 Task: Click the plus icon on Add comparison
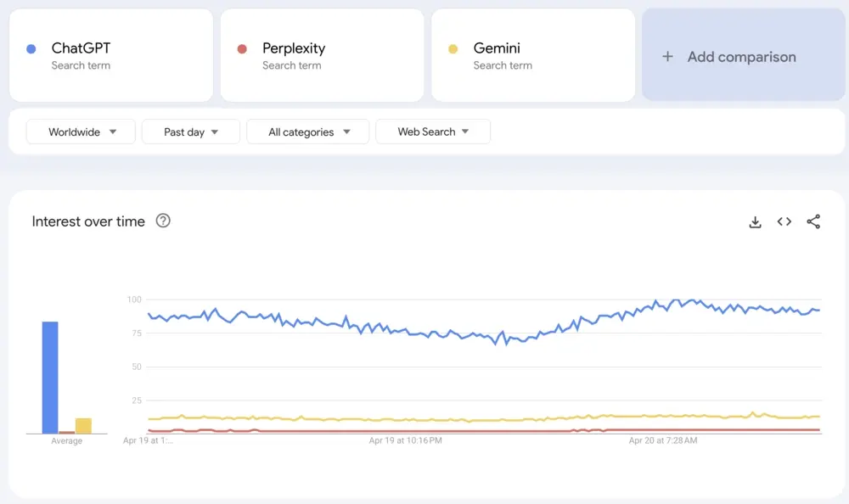[x=666, y=57]
